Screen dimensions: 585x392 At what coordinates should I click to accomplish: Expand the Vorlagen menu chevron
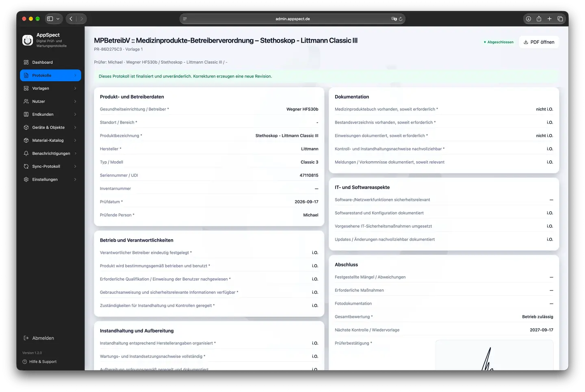click(x=75, y=89)
